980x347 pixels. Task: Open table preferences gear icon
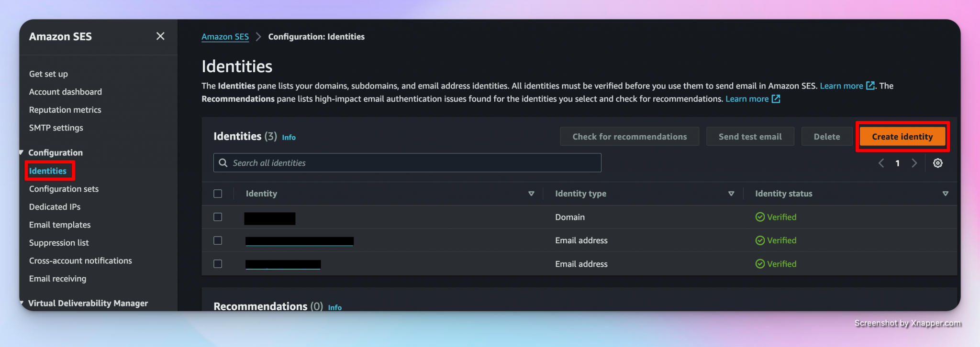coord(937,163)
